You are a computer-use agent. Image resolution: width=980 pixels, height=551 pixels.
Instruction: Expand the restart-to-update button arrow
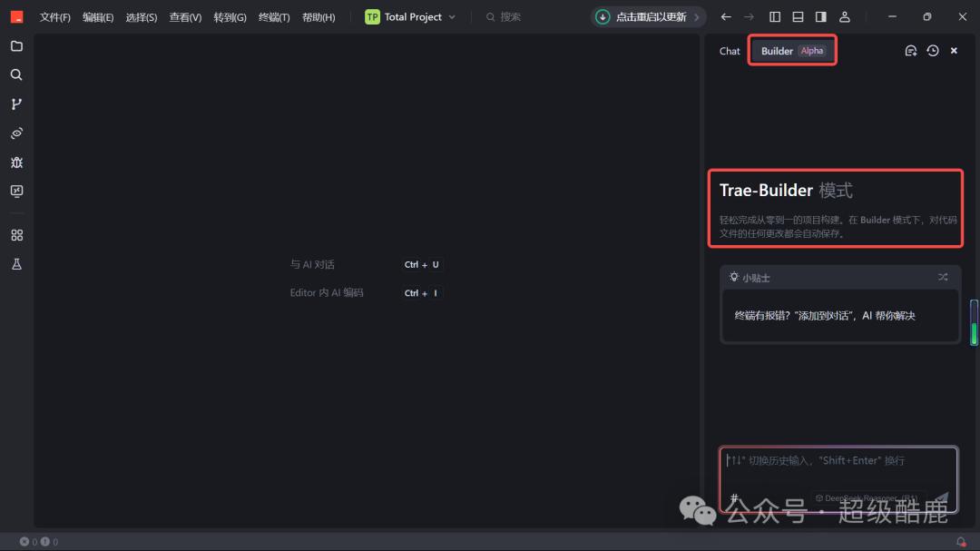click(x=696, y=17)
